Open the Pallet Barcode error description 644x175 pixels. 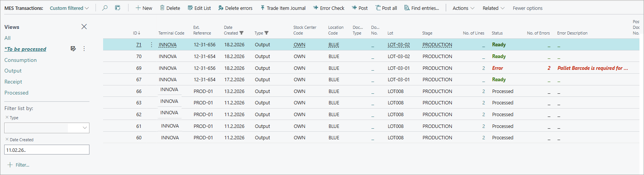592,68
